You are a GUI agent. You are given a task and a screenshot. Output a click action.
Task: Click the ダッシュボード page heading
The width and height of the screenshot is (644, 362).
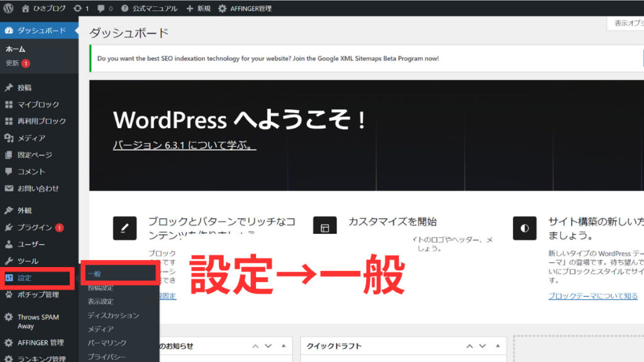tap(129, 33)
